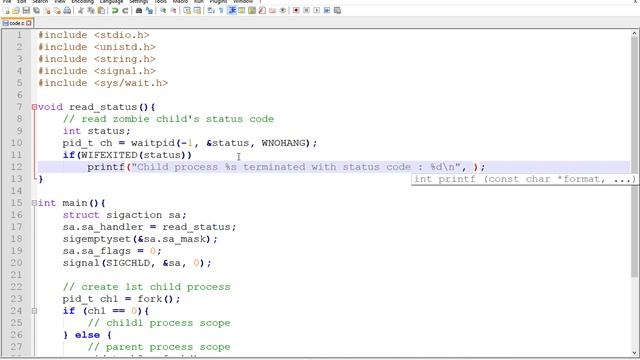Image resolution: width=640 pixels, height=360 pixels.
Task: Click the Save All toolbar icon
Action: (36, 10)
